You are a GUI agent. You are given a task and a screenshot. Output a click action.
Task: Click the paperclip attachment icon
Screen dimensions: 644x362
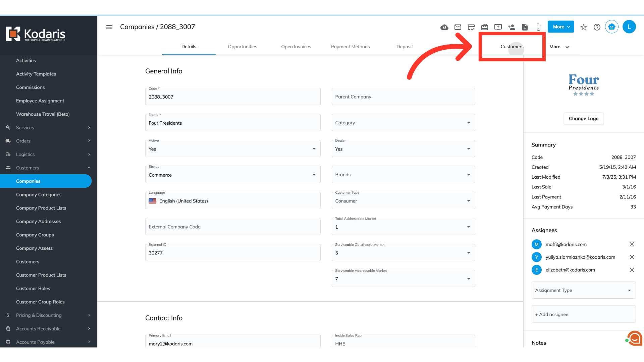pyautogui.click(x=538, y=27)
